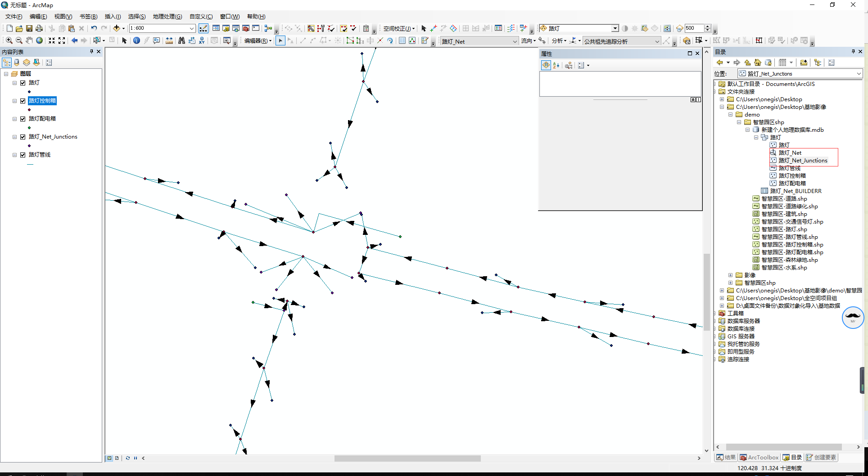The width and height of the screenshot is (868, 476).
Task: Open Go To XY tool
Action: pyautogui.click(x=202, y=40)
